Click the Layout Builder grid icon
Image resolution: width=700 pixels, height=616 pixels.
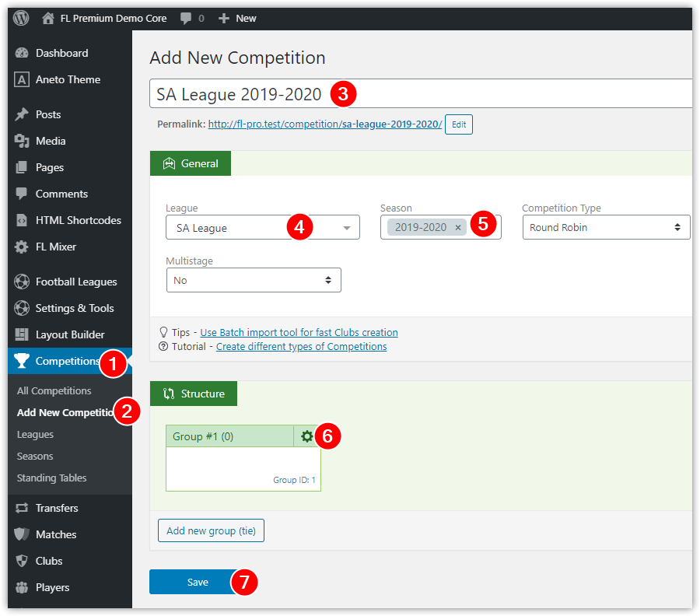[22, 334]
